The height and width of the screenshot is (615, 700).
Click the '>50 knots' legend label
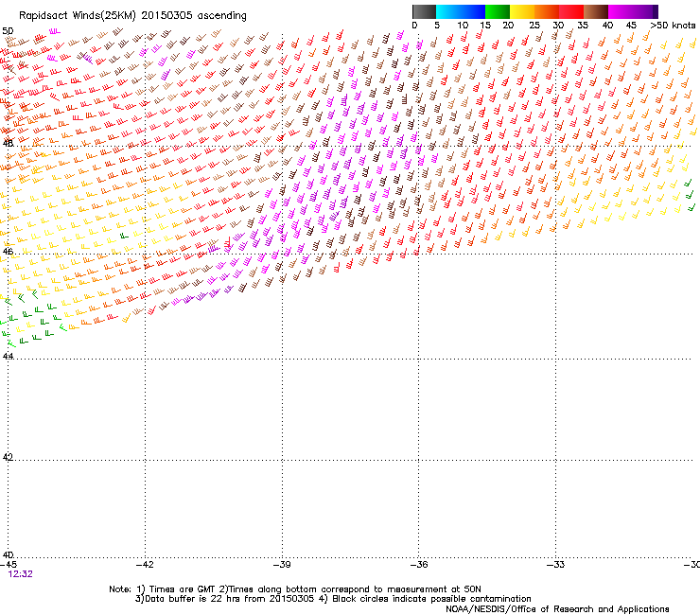pos(673,26)
